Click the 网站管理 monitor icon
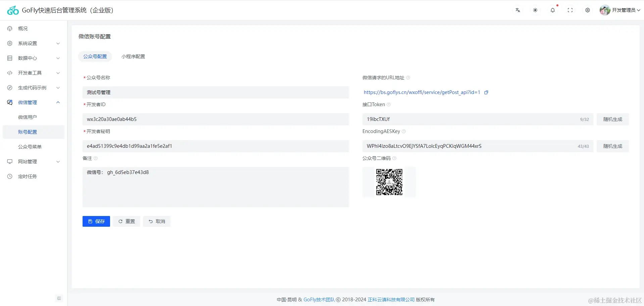The height and width of the screenshot is (306, 644). click(10, 162)
